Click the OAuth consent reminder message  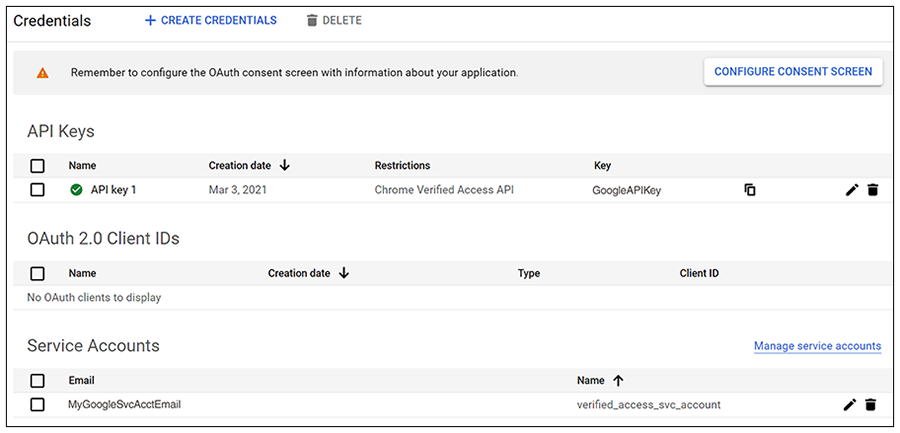tap(294, 73)
